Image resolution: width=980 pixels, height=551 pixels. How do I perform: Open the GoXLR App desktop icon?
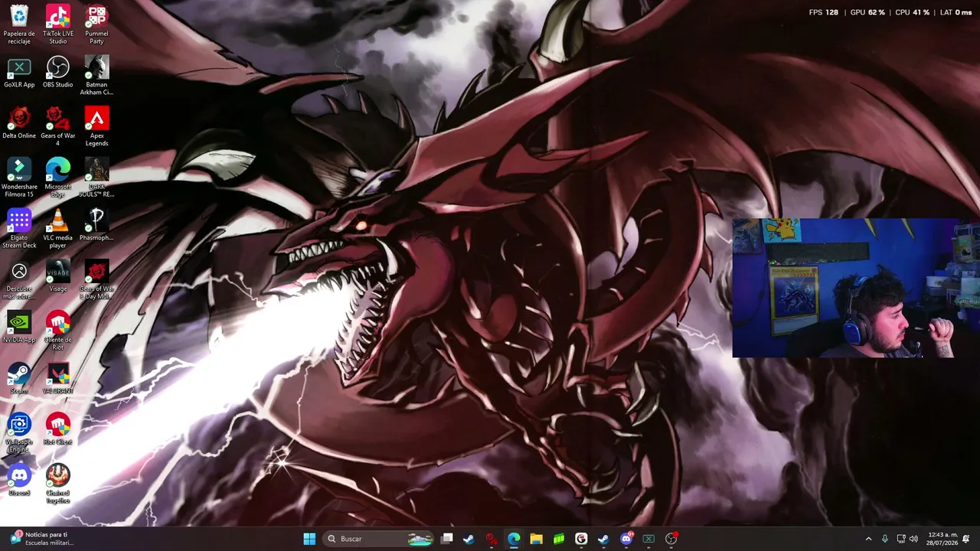(19, 73)
